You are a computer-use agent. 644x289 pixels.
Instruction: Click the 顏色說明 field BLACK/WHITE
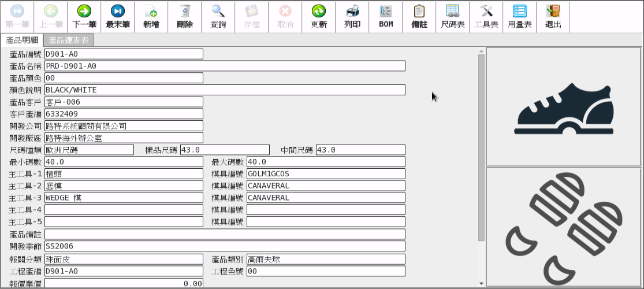point(225,90)
